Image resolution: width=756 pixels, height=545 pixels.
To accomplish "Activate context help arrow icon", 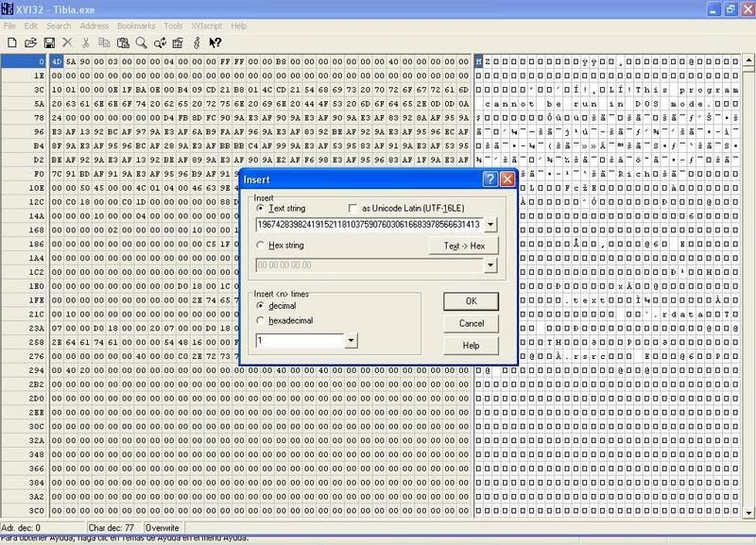I will click(215, 43).
